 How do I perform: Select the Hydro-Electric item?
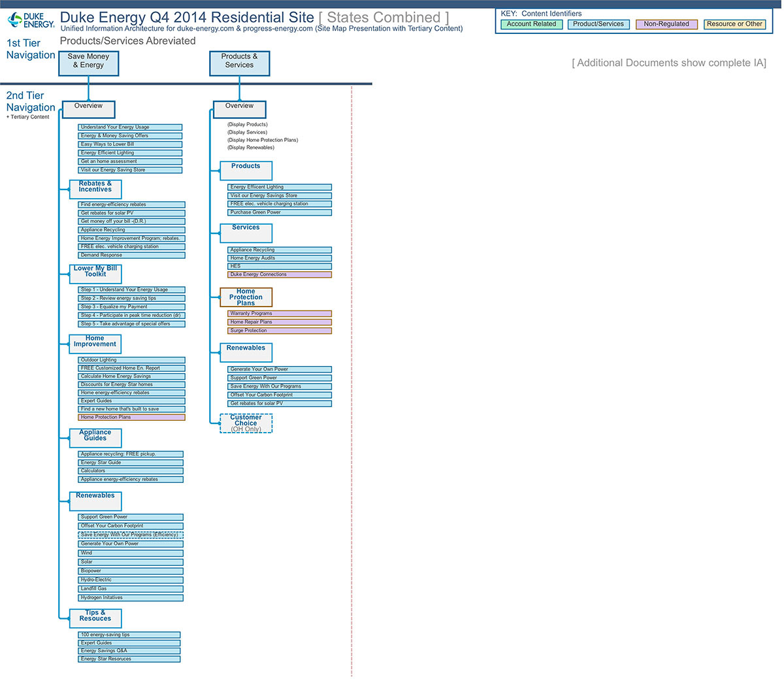[131, 580]
